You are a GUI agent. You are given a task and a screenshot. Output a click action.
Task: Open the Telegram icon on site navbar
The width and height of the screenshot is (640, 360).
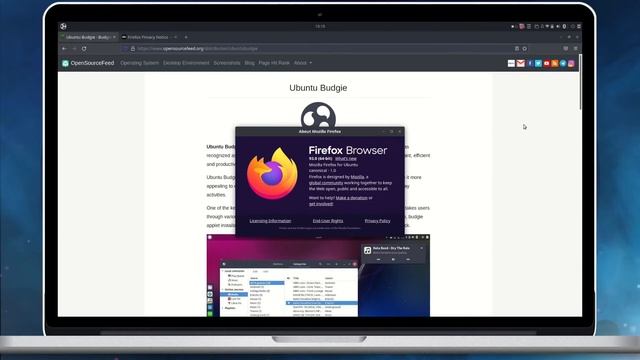click(x=563, y=63)
